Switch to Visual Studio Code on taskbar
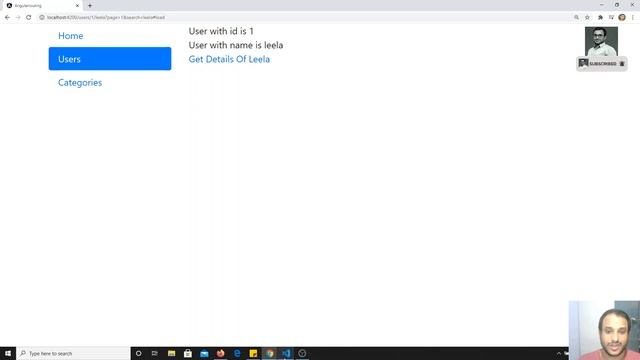Image resolution: width=640 pixels, height=360 pixels. pyautogui.click(x=286, y=353)
